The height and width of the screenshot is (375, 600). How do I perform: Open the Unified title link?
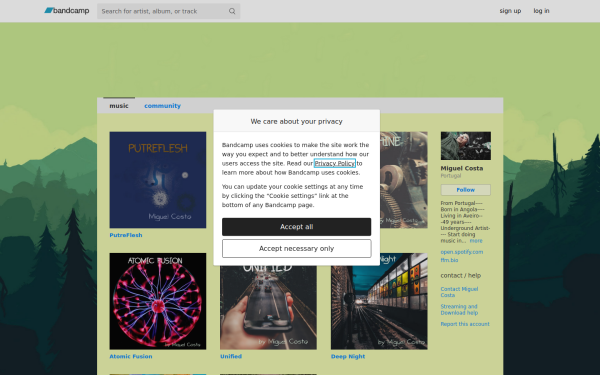(x=231, y=356)
